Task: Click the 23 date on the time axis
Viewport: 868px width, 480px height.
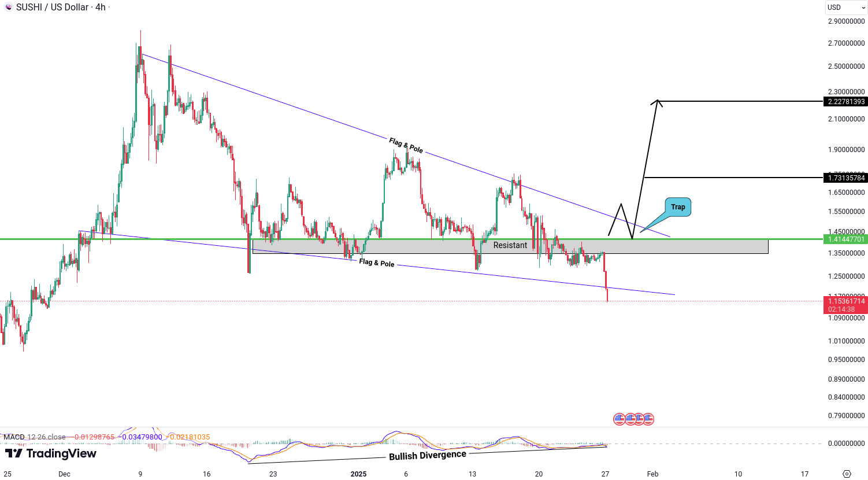Action: pyautogui.click(x=273, y=474)
